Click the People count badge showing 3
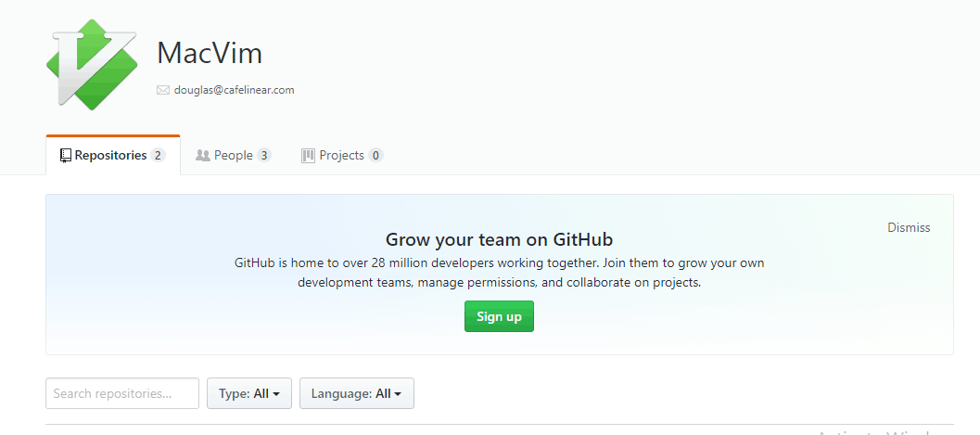This screenshot has height=435, width=980. [264, 156]
